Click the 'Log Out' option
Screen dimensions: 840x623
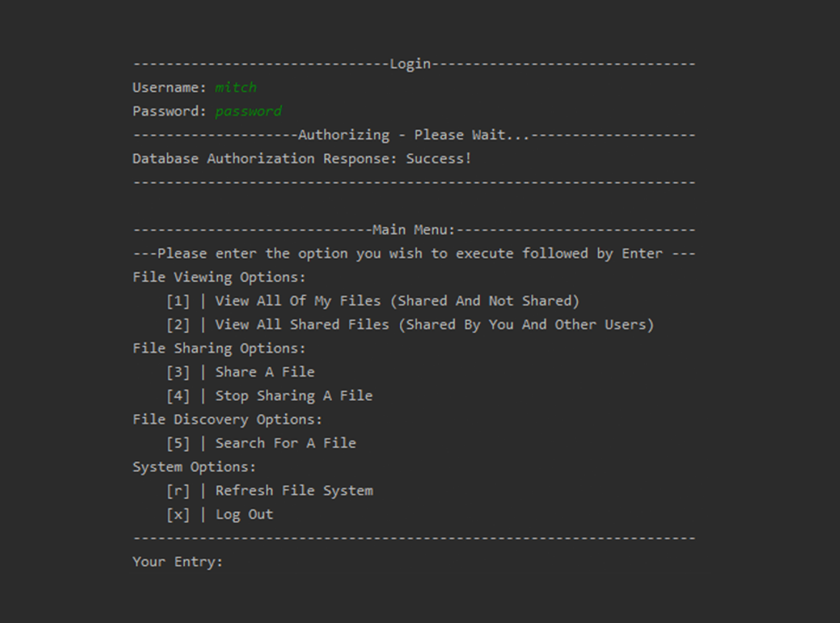(244, 514)
